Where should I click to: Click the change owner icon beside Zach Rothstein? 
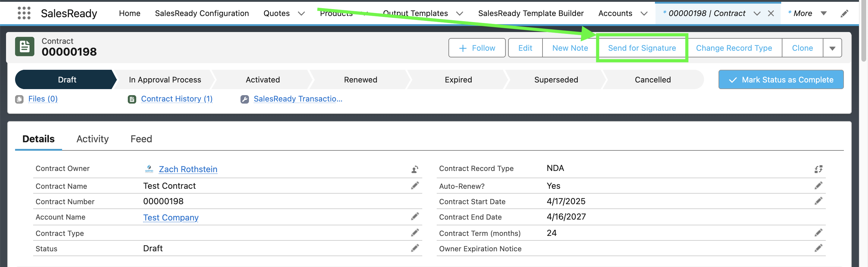(x=415, y=169)
